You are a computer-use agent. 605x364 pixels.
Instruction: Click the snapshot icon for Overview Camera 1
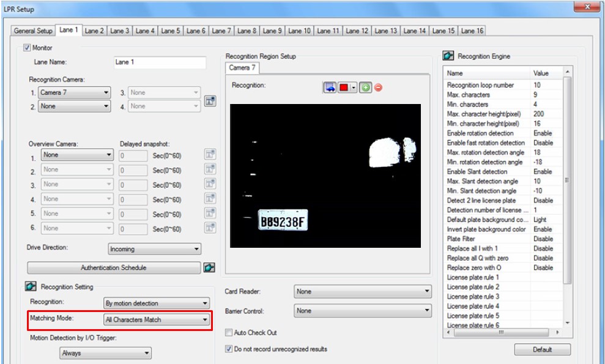coord(210,154)
